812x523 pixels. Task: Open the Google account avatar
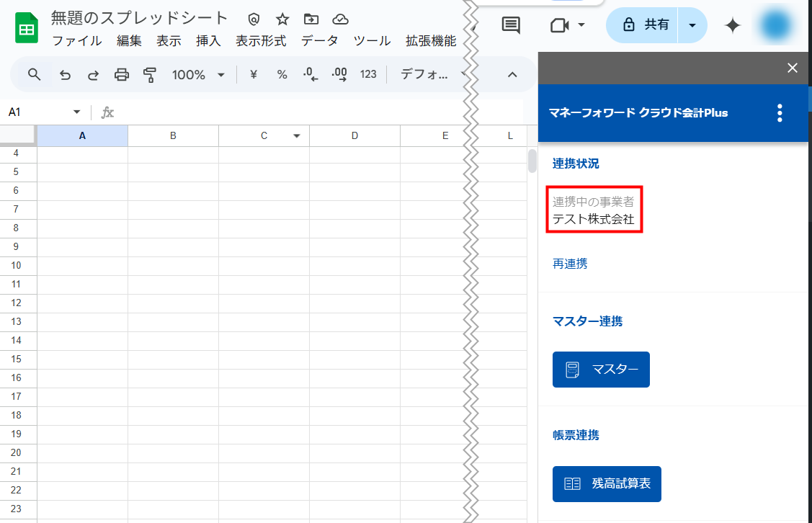(x=776, y=25)
